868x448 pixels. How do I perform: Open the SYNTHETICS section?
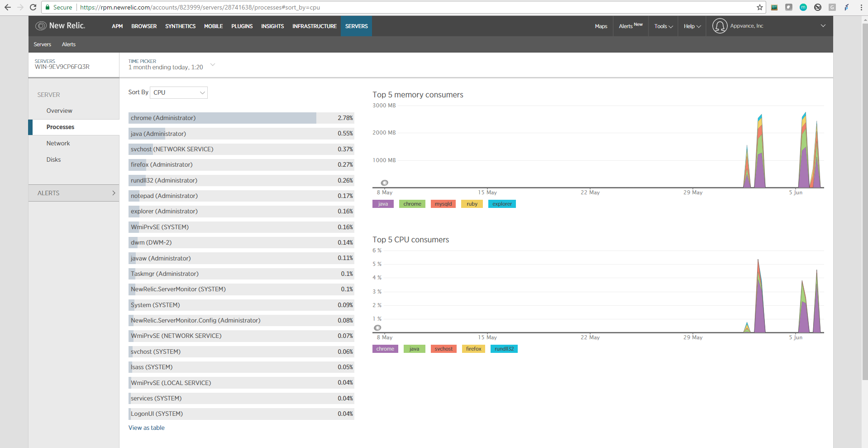tap(180, 26)
